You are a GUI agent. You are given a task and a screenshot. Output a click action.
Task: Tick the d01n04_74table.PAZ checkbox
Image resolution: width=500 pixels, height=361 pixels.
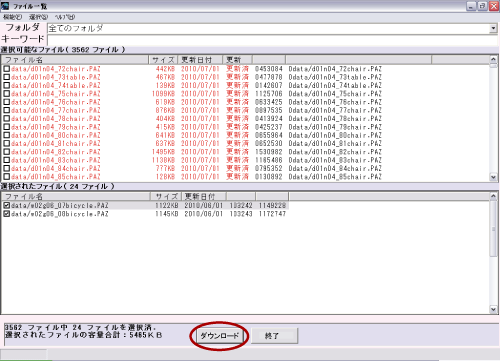(x=6, y=86)
